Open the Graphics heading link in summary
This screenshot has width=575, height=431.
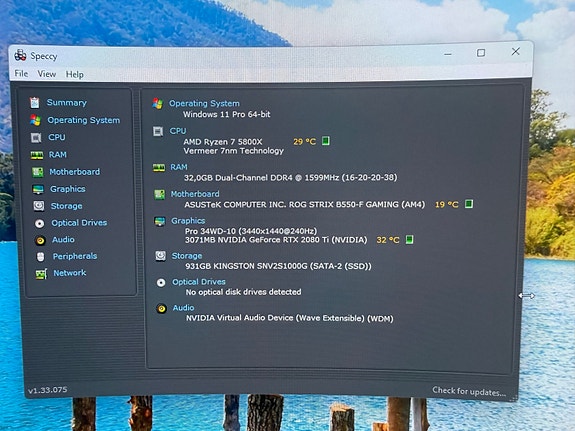pyautogui.click(x=188, y=221)
